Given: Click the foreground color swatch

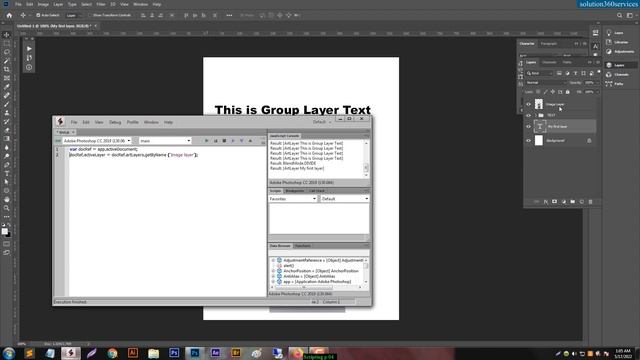Looking at the screenshot, I should (x=4, y=231).
